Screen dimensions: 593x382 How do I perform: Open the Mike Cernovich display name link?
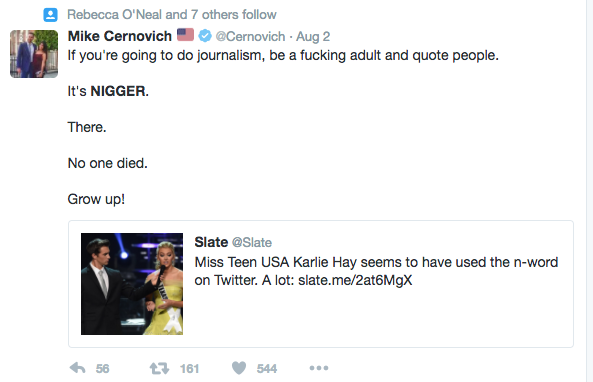click(120, 36)
